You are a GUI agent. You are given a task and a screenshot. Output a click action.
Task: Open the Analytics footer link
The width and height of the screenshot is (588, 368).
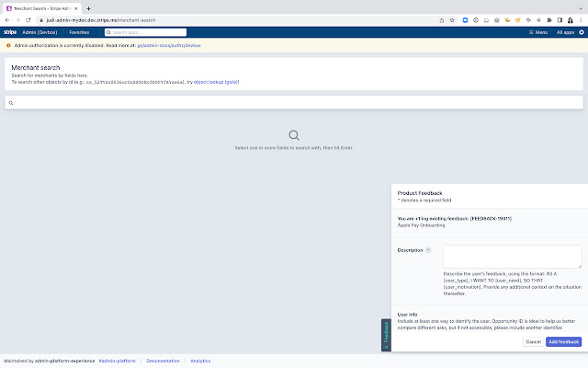[x=200, y=361]
